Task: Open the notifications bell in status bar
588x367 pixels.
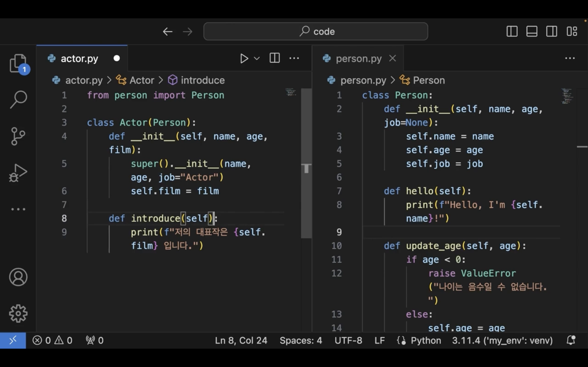Action: (x=571, y=340)
